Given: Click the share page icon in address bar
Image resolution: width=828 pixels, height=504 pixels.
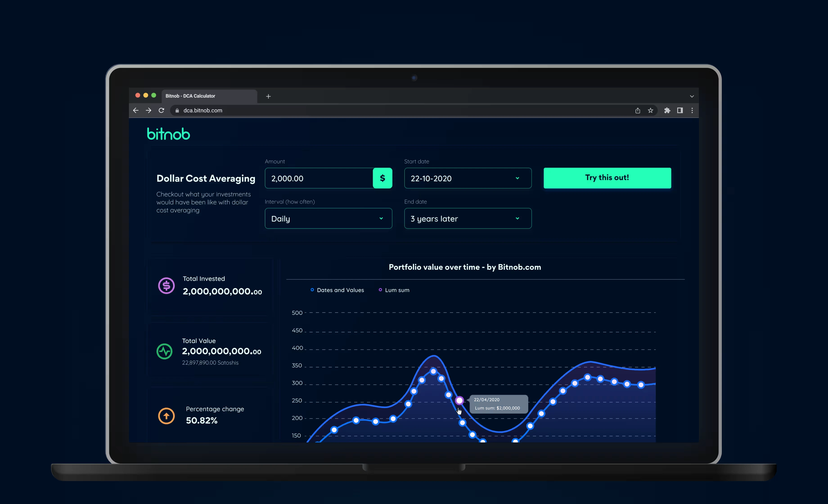Looking at the screenshot, I should coord(637,110).
